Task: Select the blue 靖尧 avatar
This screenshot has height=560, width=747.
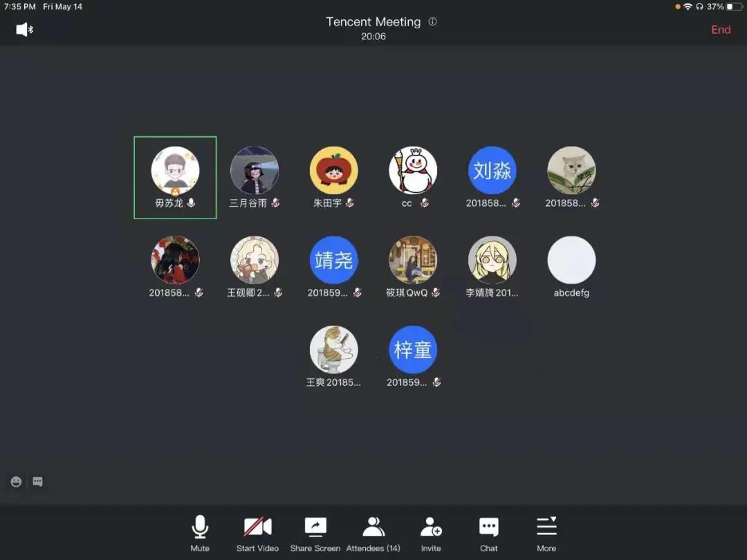Action: 334,260
